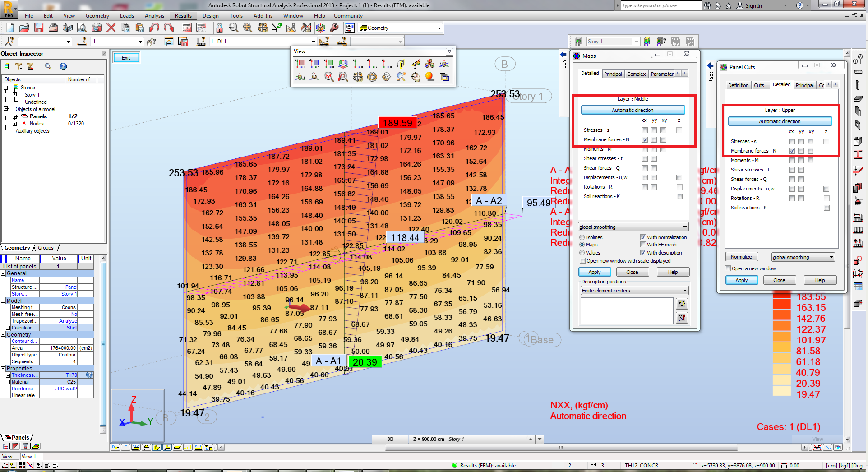The image size is (868, 472).
Task: Click Zoom all magnifier in View toolbar
Action: pos(329,77)
